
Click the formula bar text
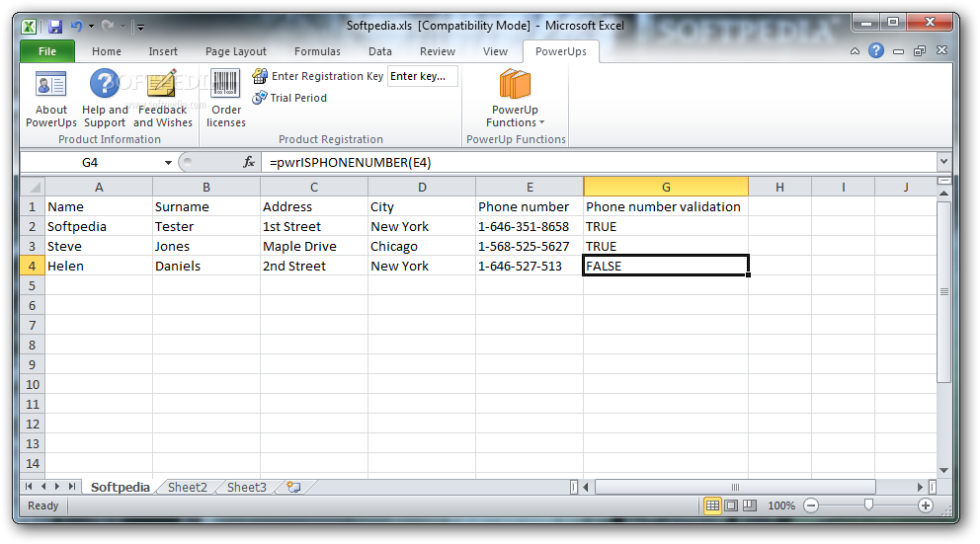tap(350, 162)
